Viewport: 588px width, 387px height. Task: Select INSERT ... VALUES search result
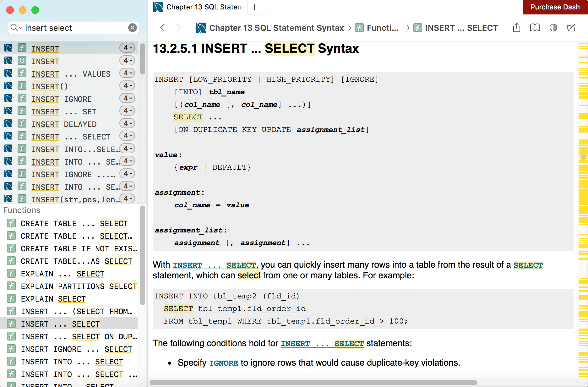71,74
